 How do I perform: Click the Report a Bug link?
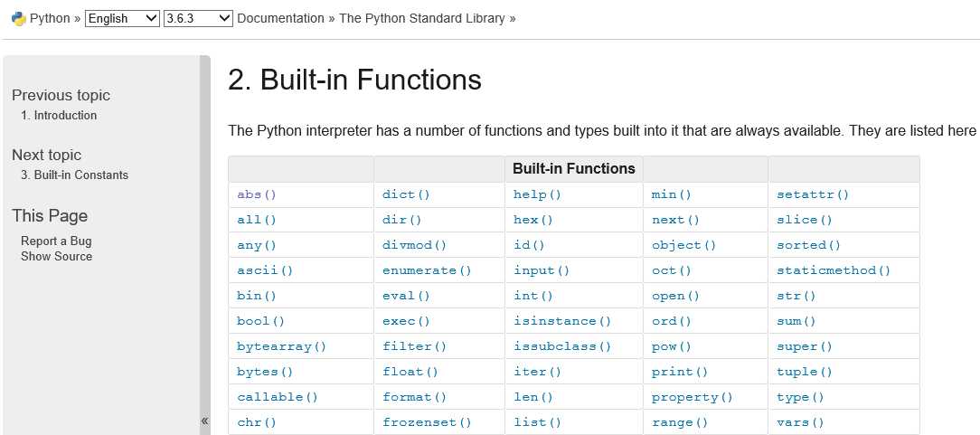point(56,241)
